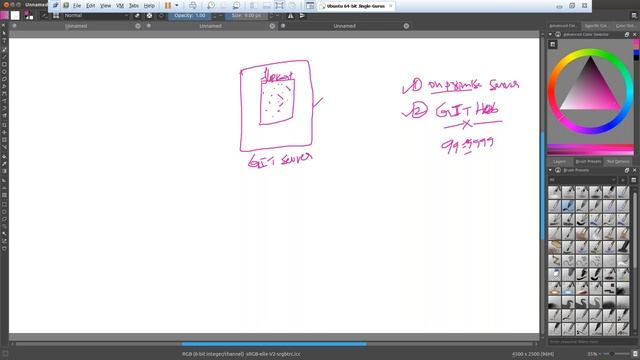640x360 pixels.
Task: Click reload original preset icon
Action: tap(161, 16)
